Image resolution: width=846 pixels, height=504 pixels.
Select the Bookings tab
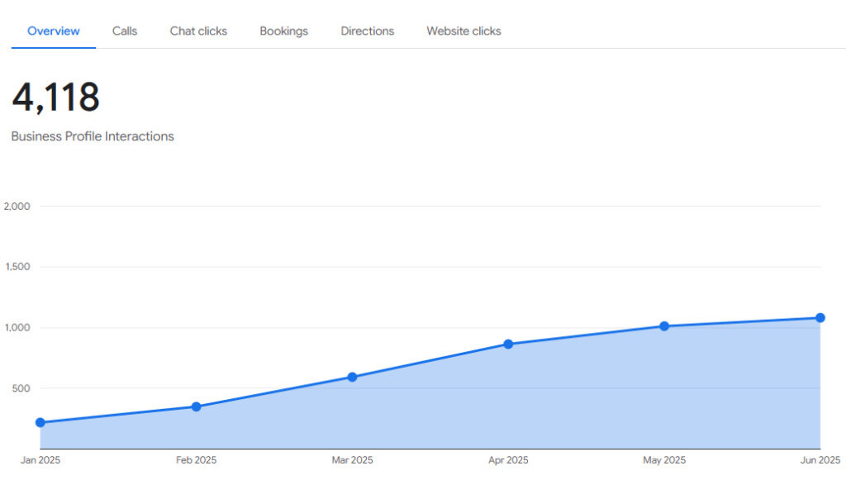click(283, 31)
